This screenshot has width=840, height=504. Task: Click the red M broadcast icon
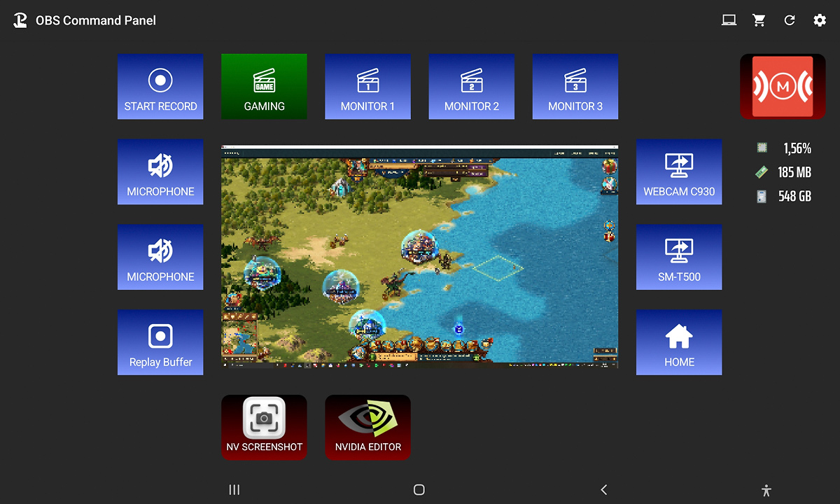click(783, 87)
